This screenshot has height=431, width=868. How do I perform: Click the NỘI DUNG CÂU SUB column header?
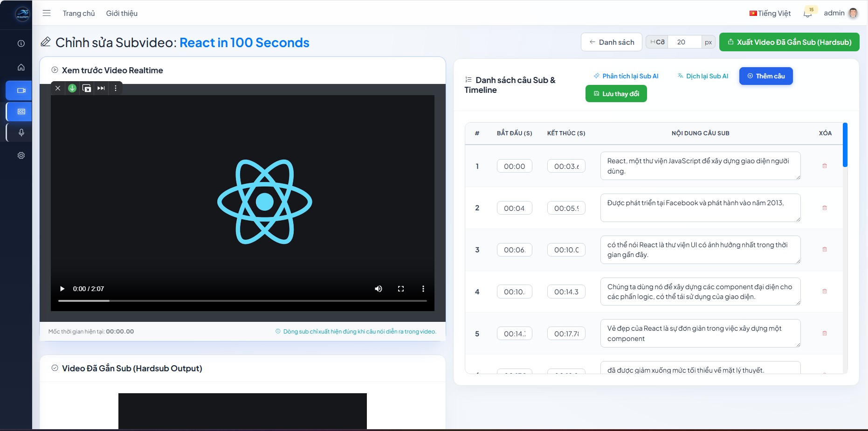700,133
